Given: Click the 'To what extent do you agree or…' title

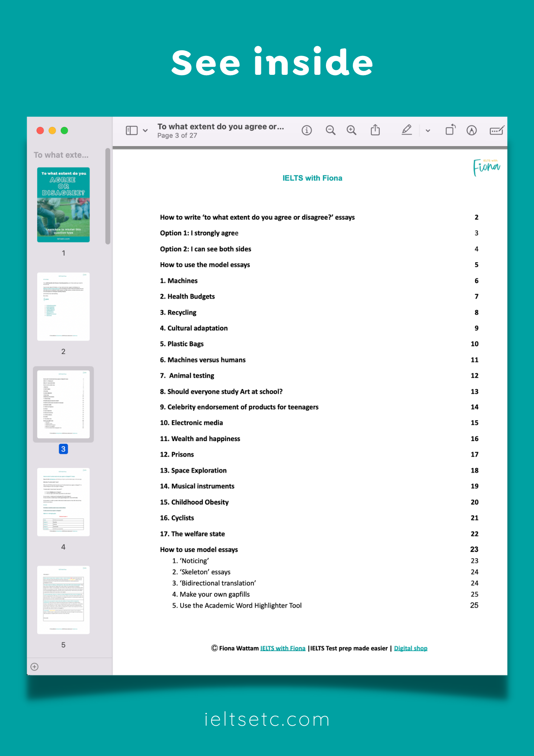Looking at the screenshot, I should coord(221,127).
